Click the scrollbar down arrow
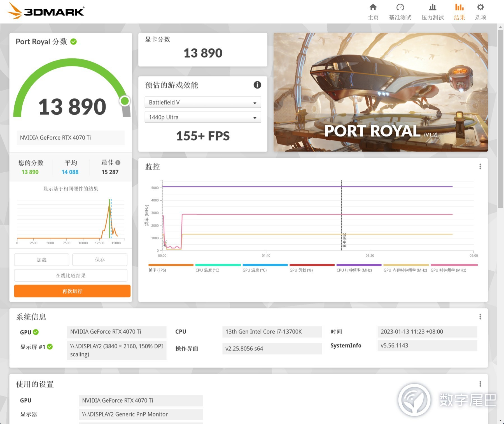Image resolution: width=504 pixels, height=424 pixels. pos(500,421)
